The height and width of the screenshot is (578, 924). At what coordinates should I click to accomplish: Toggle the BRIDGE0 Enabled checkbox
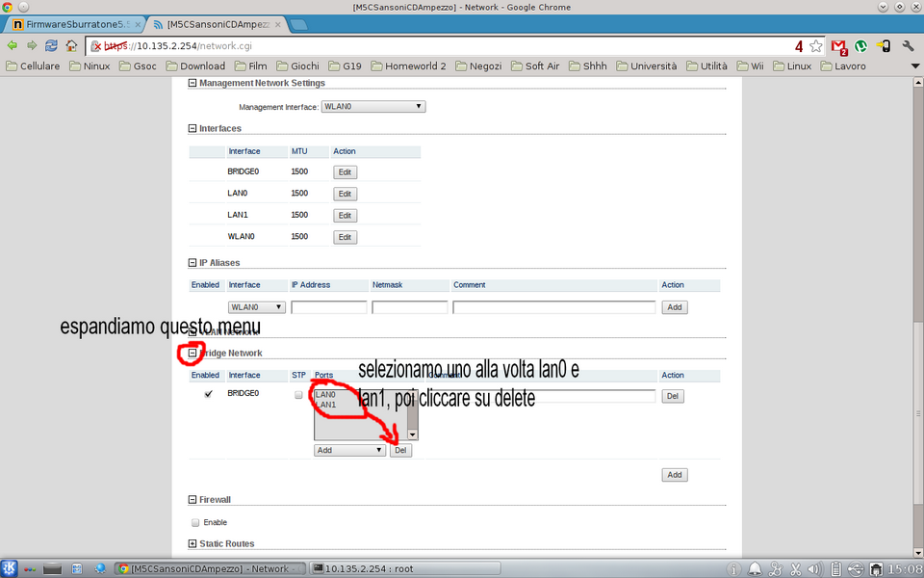(x=208, y=395)
